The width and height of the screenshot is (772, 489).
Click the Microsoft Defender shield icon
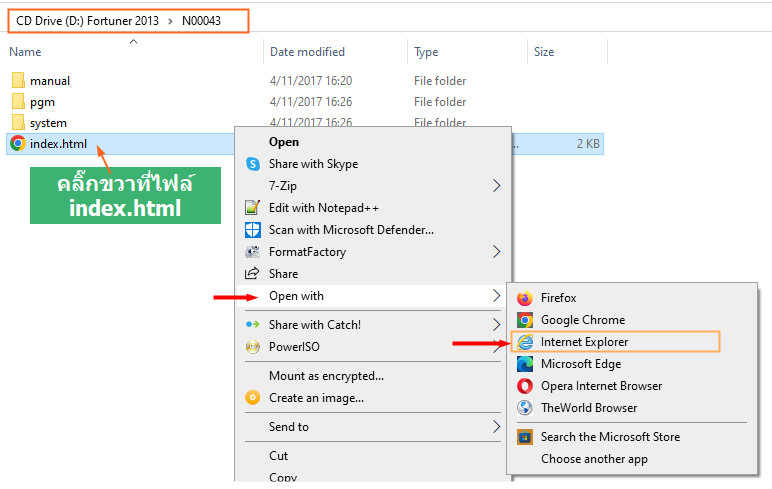pyautogui.click(x=252, y=230)
